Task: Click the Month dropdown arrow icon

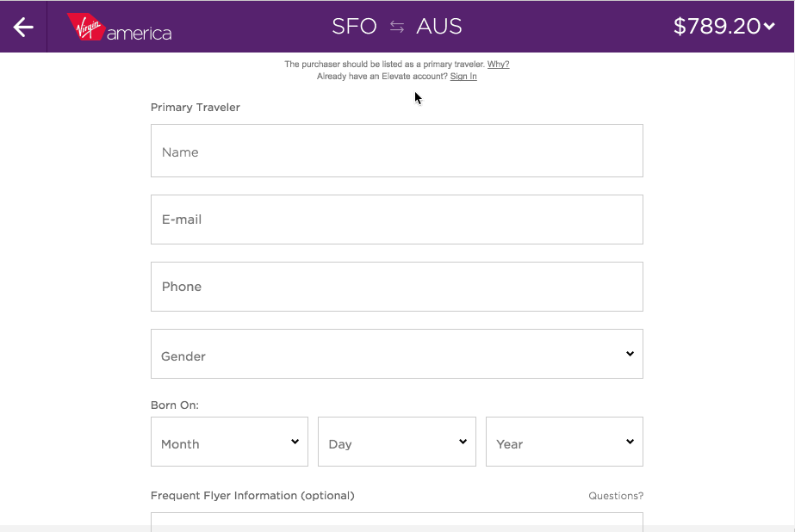Action: (295, 442)
